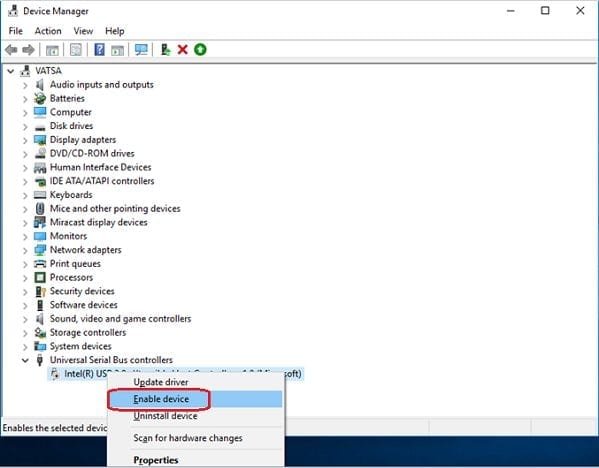Select the Computer label
Screen dimensions: 599x468
point(71,112)
